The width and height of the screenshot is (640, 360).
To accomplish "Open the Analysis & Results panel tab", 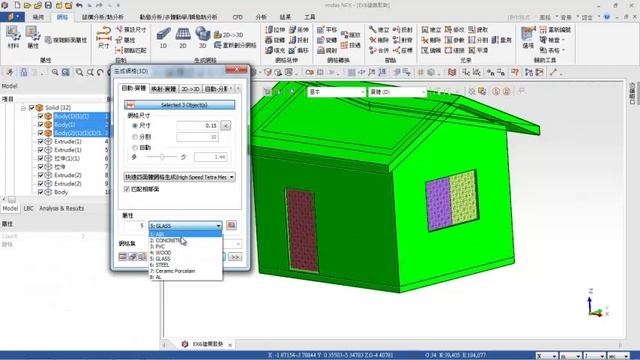I will tap(62, 208).
